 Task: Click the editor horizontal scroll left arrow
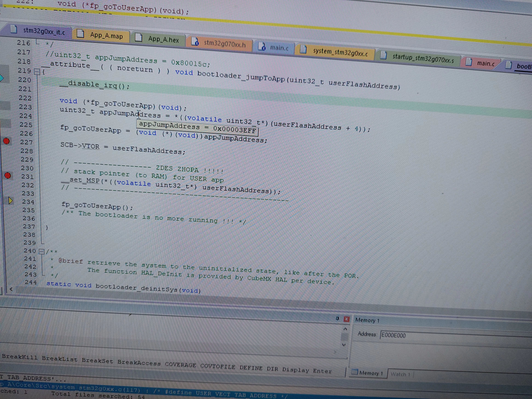click(11, 289)
